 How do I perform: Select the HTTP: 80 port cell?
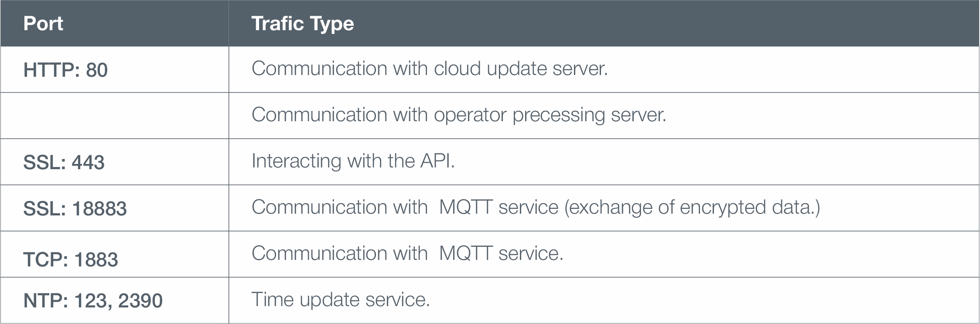65,70
